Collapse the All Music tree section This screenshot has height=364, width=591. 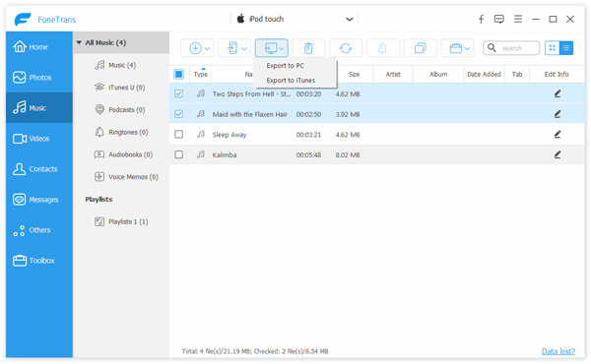(x=79, y=42)
